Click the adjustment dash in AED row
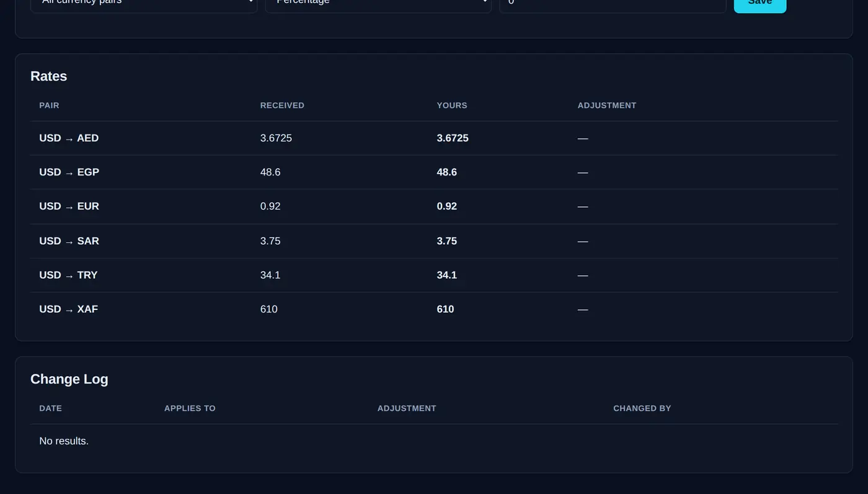868x494 pixels. [x=583, y=138]
